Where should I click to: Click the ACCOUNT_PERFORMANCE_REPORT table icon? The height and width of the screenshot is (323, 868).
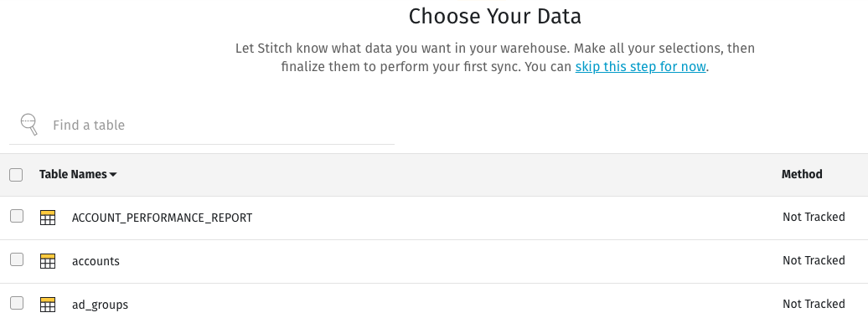pyautogui.click(x=48, y=218)
